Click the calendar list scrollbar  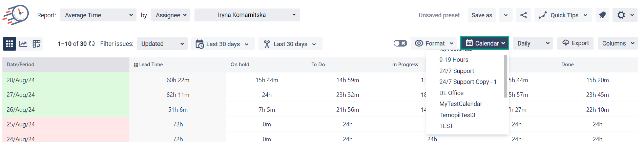click(x=505, y=76)
